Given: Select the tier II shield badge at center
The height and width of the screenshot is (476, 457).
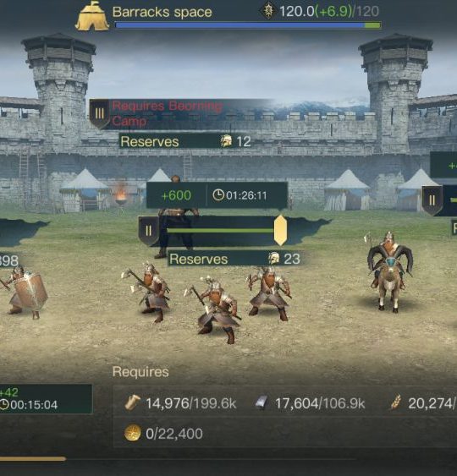Looking at the screenshot, I should coord(148,231).
